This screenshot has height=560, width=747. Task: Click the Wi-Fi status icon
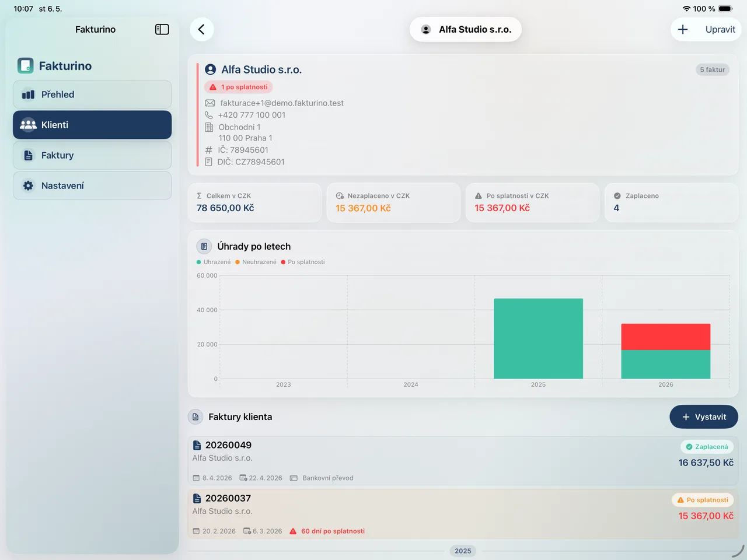point(686,9)
